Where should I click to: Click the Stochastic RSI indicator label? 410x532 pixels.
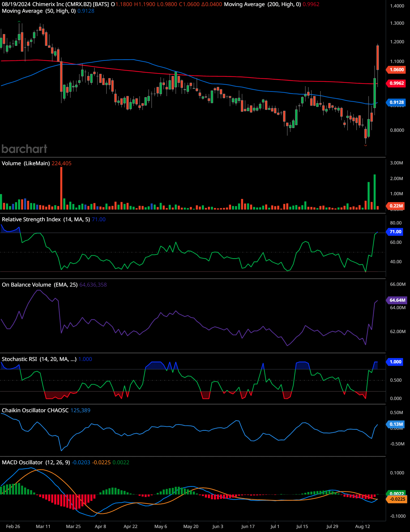(x=39, y=359)
